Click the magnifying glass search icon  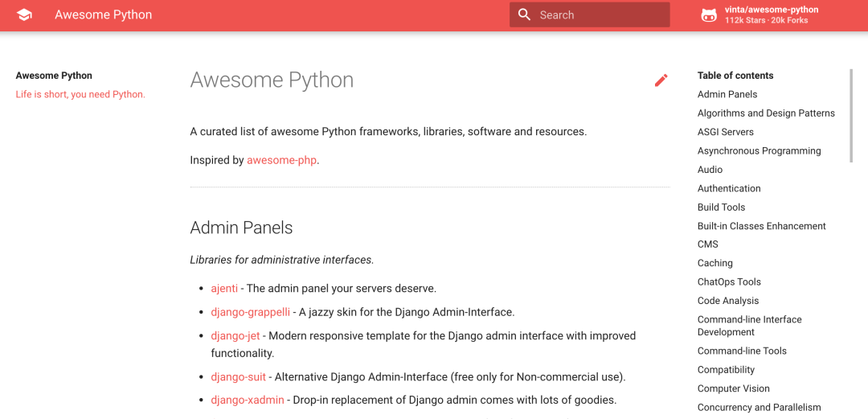525,15
